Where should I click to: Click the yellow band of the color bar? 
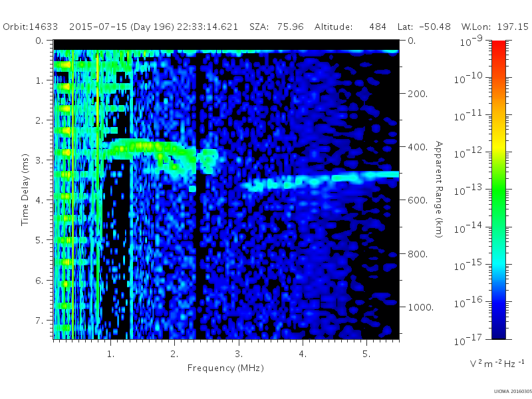coord(498,146)
